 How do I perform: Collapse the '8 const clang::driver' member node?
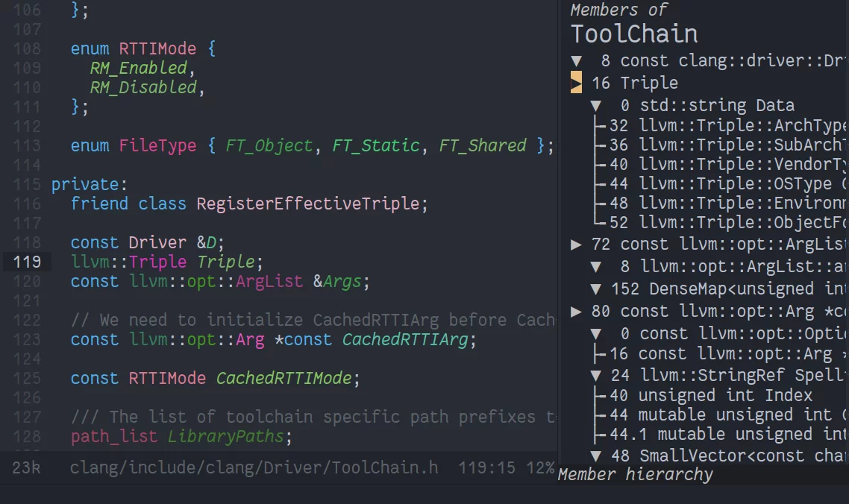[576, 60]
